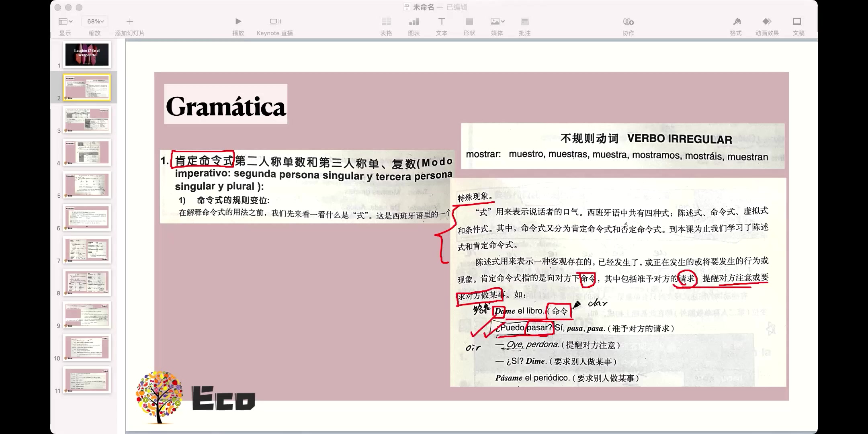Select slide 7 thumbnail
This screenshot has width=868, height=434.
[87, 250]
